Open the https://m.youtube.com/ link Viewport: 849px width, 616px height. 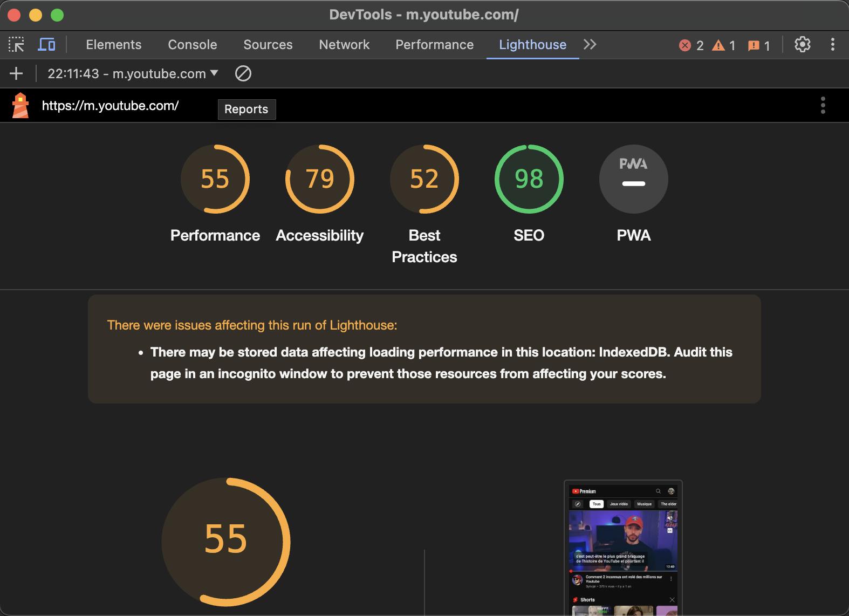point(110,106)
